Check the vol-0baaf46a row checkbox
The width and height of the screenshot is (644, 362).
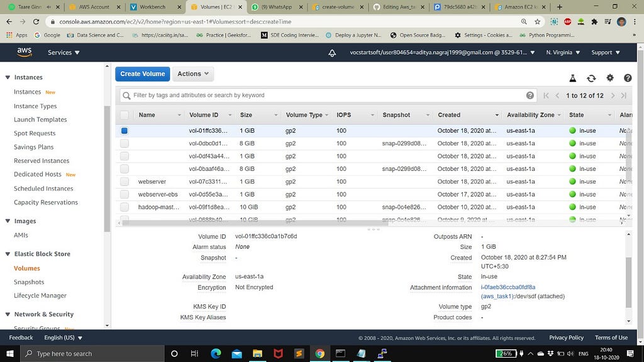coord(125,168)
